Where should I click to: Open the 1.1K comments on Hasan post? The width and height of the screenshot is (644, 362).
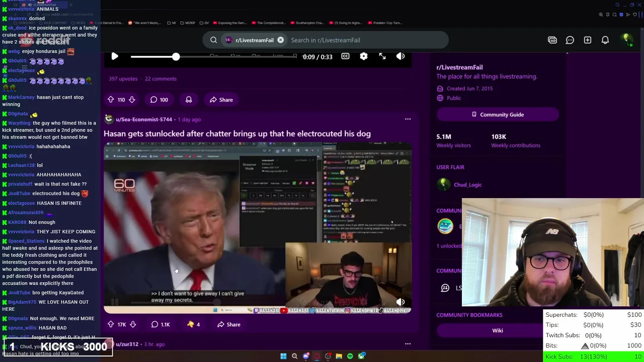[x=160, y=324]
